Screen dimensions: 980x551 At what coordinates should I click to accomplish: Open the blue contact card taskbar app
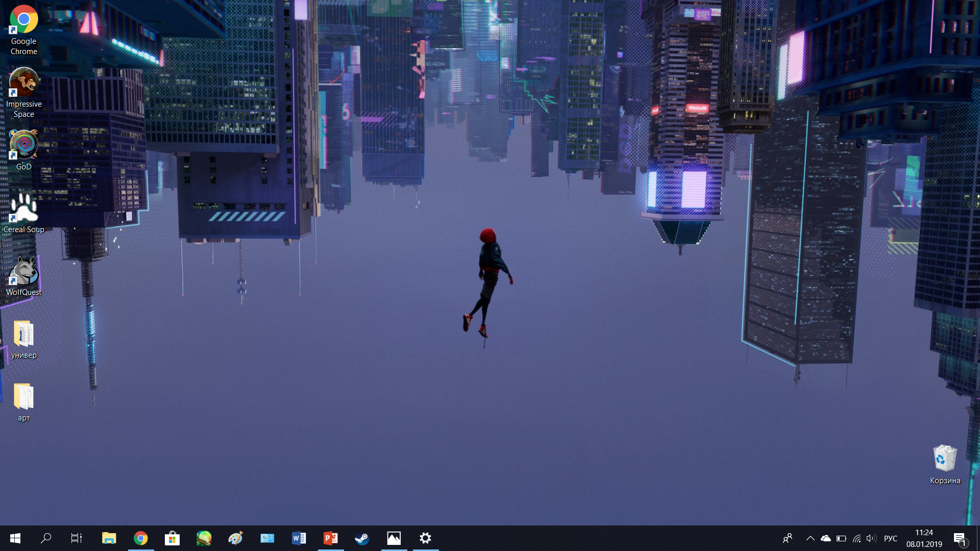click(x=267, y=538)
